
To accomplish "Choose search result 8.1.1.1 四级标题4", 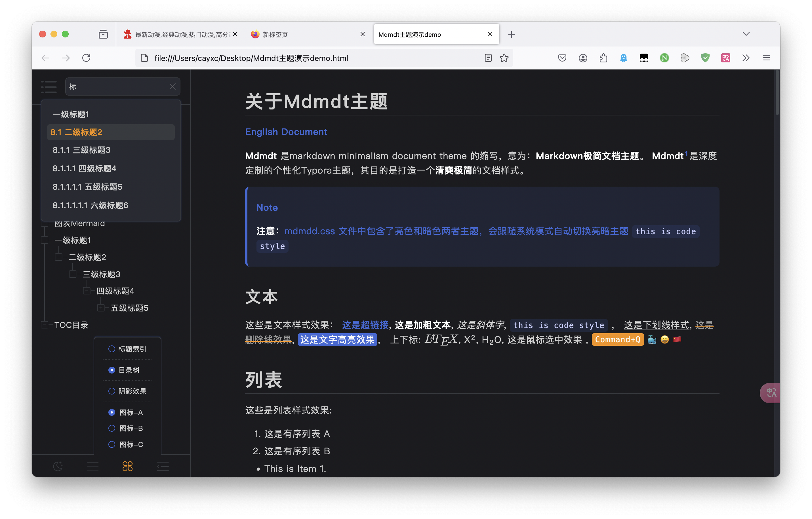I will [111, 168].
